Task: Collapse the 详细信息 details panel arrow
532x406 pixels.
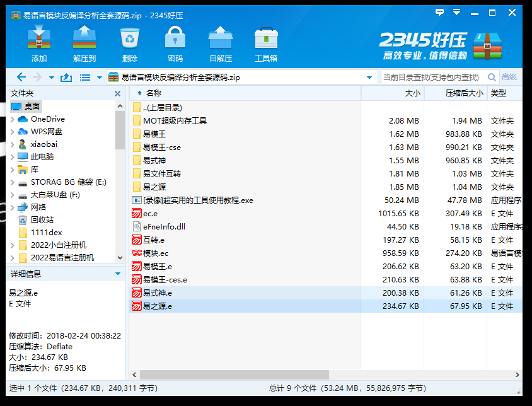Action: pyautogui.click(x=118, y=274)
